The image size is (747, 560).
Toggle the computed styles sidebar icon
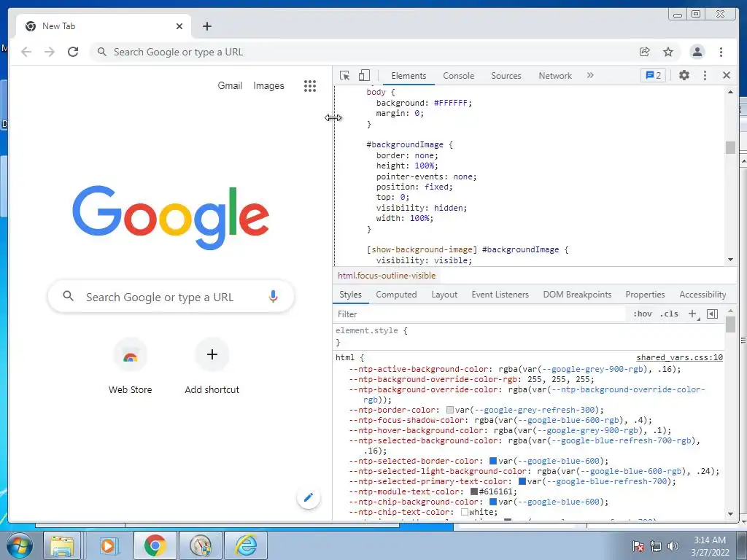coord(712,314)
